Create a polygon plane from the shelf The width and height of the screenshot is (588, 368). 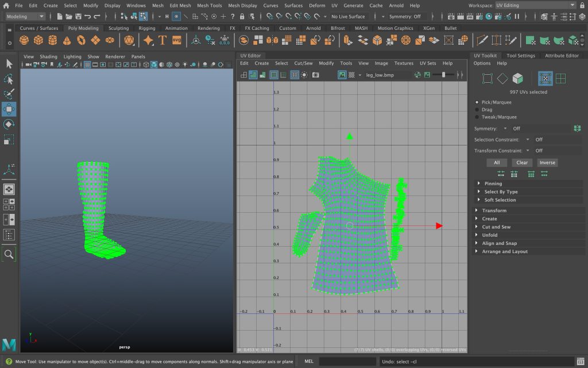coord(95,40)
